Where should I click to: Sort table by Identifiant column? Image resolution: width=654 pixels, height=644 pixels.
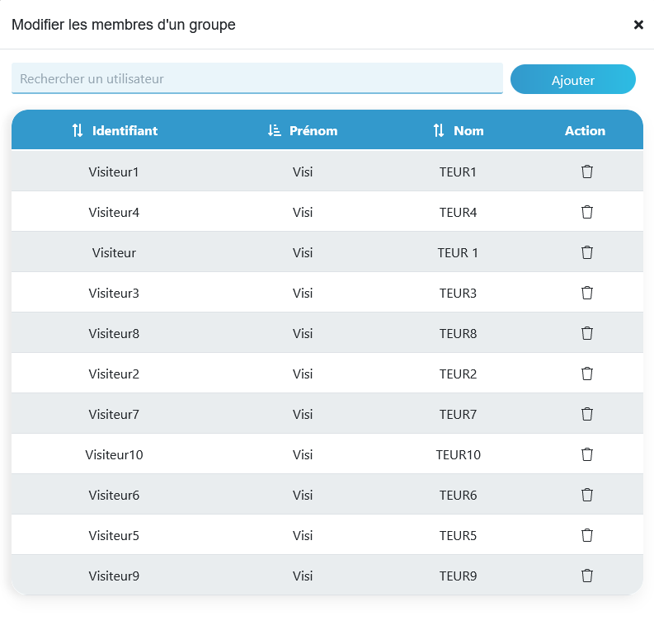click(115, 130)
